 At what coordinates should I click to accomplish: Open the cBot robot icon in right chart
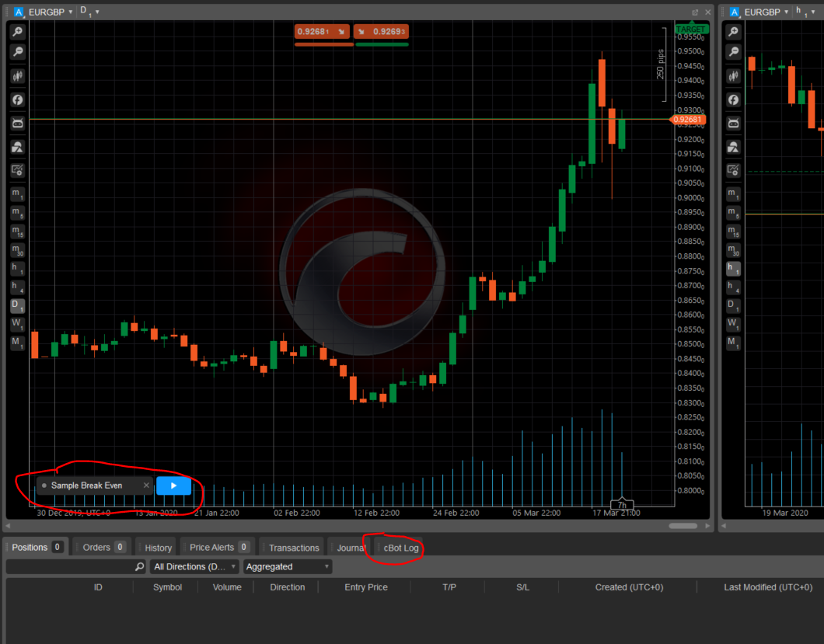coord(733,124)
